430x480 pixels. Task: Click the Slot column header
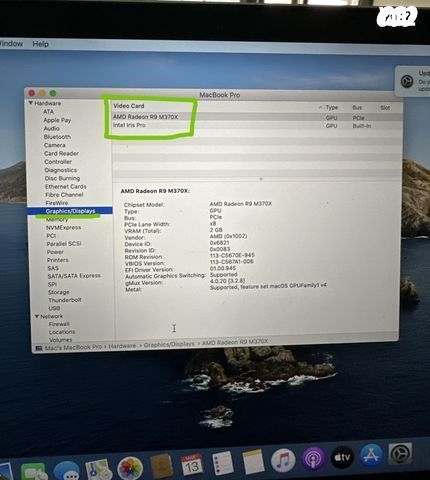(385, 108)
